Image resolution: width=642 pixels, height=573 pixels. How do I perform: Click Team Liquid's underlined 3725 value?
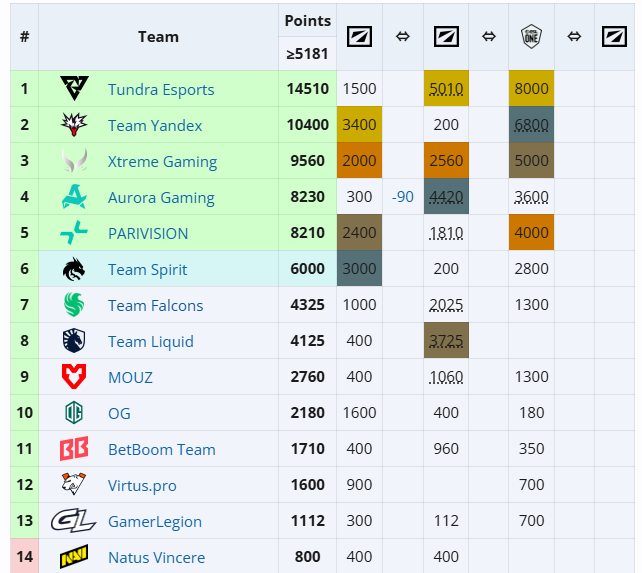(446, 341)
